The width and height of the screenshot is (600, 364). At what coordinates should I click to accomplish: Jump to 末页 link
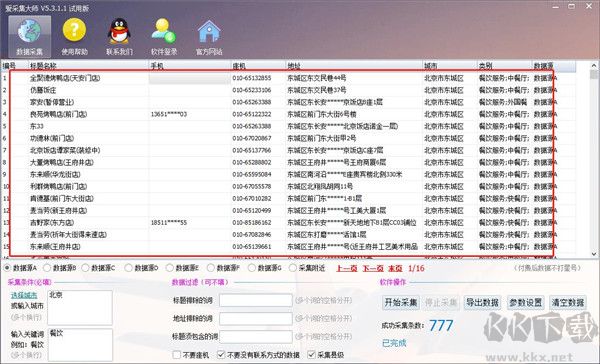tap(395, 268)
